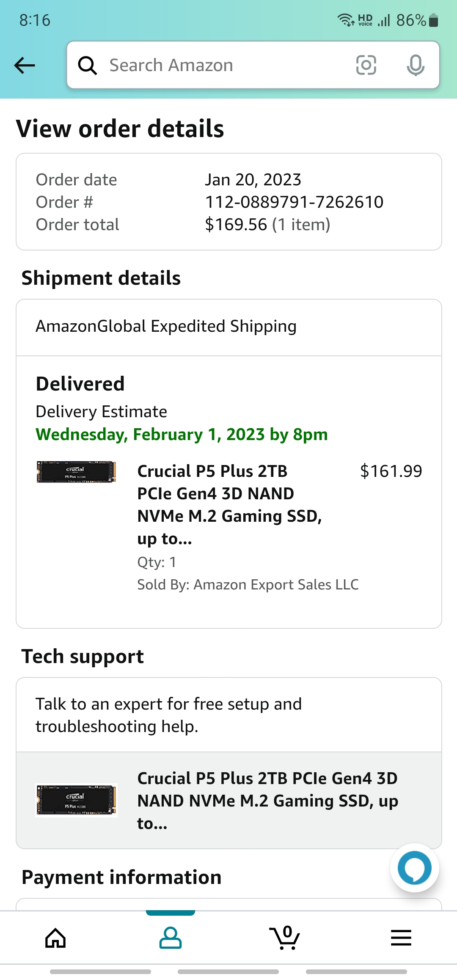
Task: Tap the back arrow icon
Action: [x=25, y=65]
